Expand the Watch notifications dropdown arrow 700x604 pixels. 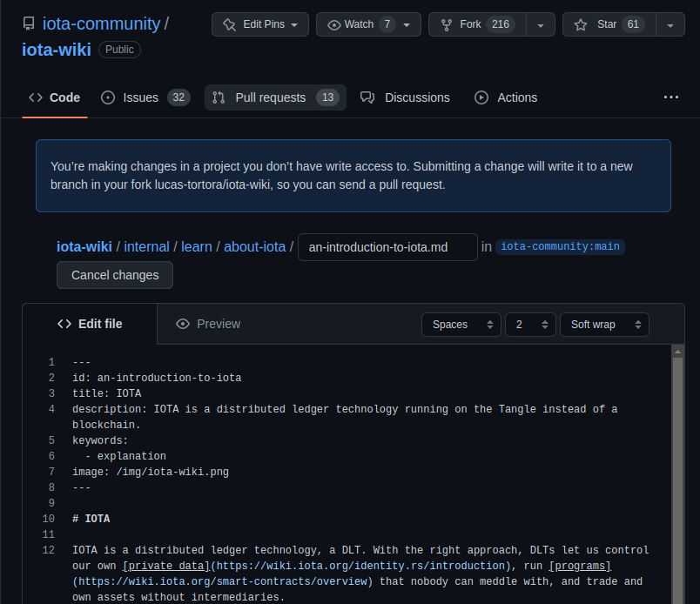pos(407,25)
